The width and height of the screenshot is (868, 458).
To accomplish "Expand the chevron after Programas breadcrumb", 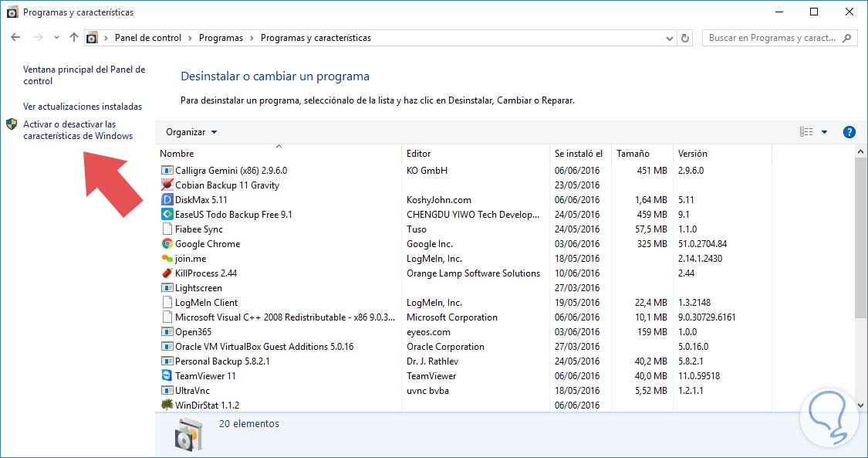I will (x=252, y=38).
